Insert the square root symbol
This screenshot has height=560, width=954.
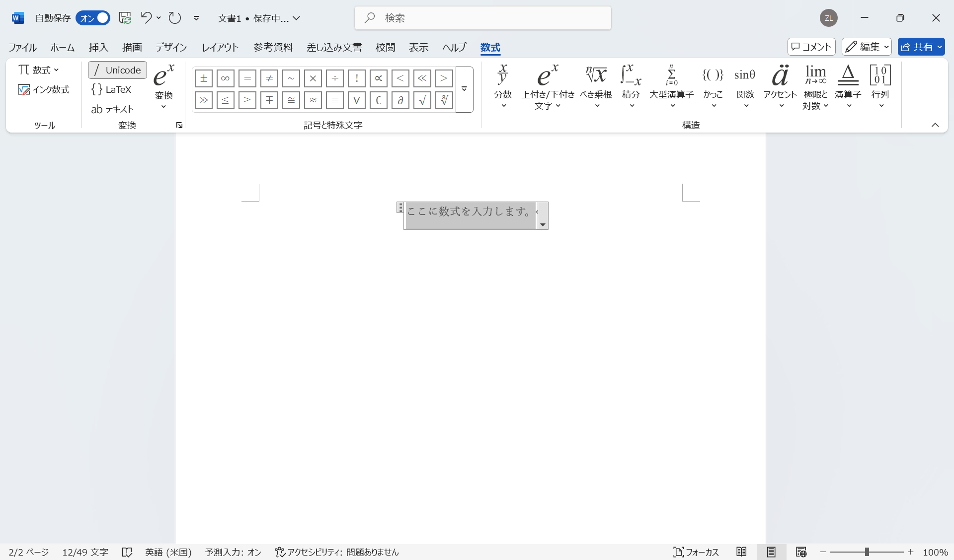click(x=422, y=100)
